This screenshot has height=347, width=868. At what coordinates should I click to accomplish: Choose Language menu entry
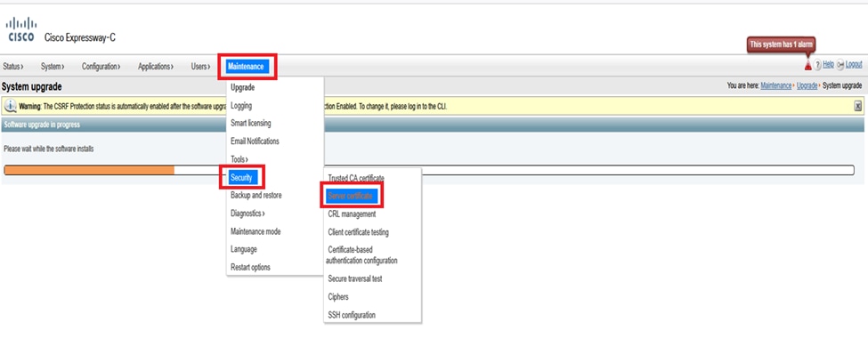tap(244, 249)
